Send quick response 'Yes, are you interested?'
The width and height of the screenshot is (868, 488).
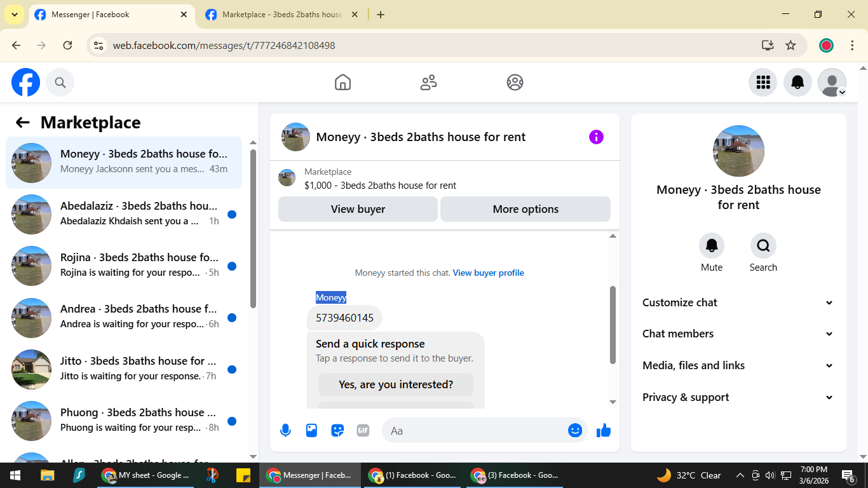(x=396, y=384)
